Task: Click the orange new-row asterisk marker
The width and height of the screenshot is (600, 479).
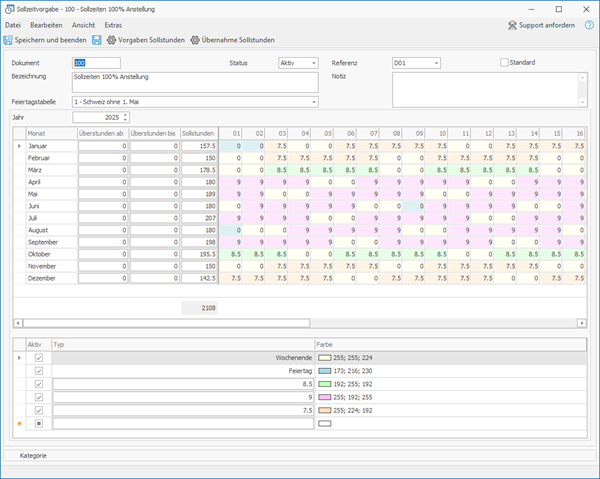Action: 20,424
